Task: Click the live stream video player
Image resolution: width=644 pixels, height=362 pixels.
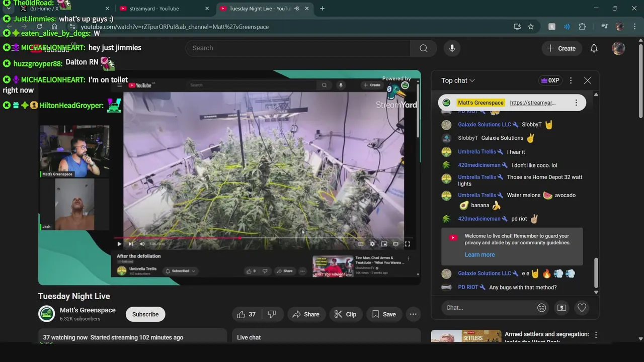Action: [x=229, y=177]
